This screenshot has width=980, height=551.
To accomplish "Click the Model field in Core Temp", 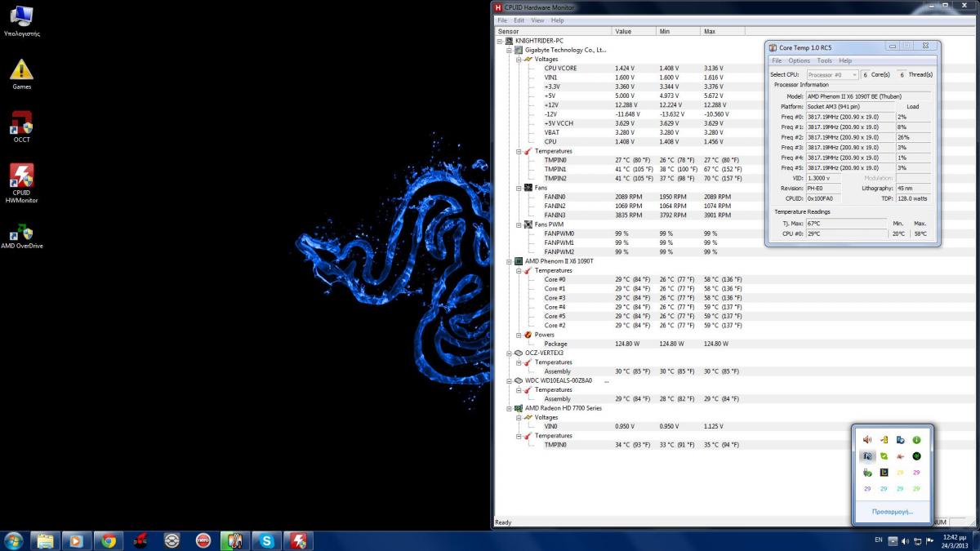I will pos(868,96).
